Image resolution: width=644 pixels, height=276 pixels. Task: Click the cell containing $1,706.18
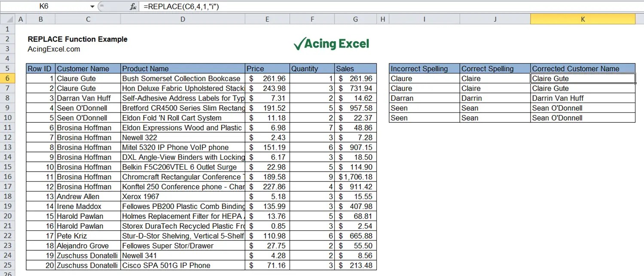355,177
